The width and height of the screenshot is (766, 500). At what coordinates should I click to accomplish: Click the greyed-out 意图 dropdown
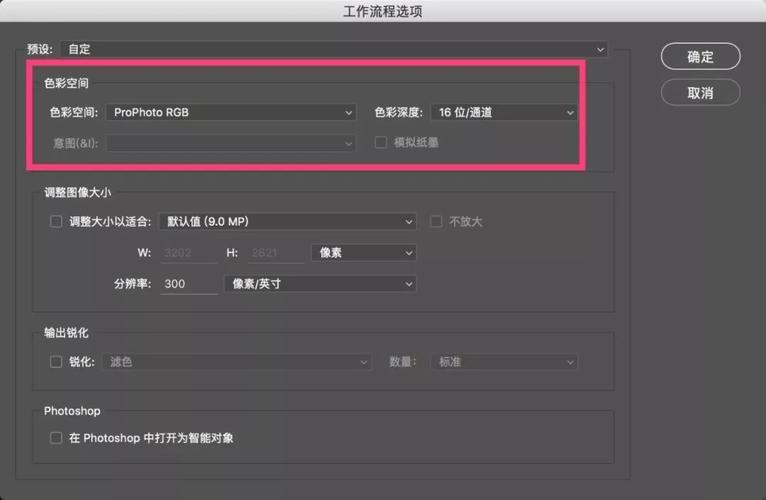tap(231, 143)
